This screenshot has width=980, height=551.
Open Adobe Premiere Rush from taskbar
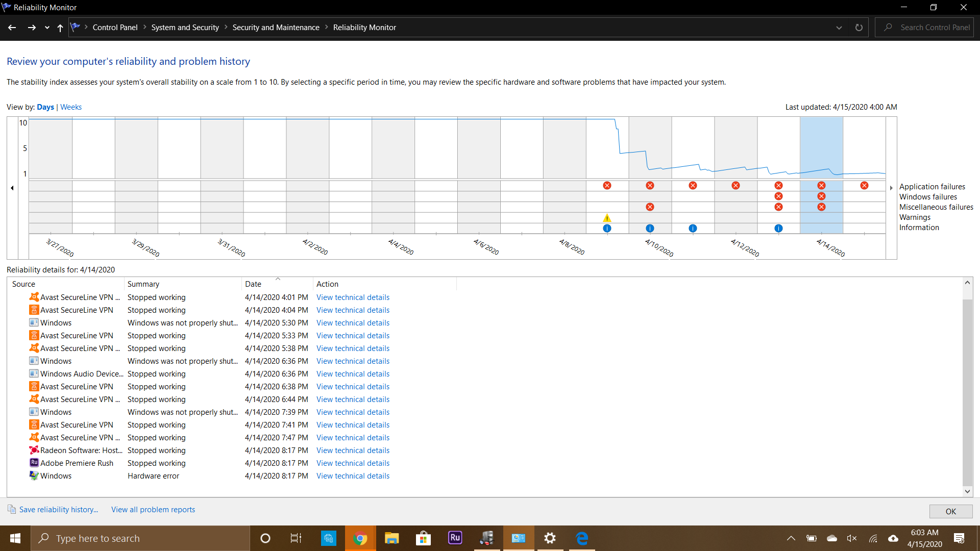tap(455, 538)
